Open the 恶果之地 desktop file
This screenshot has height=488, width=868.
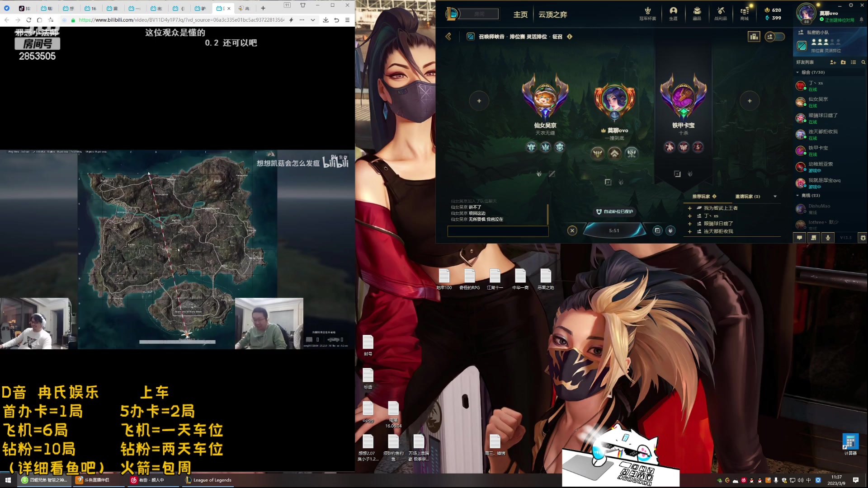tap(546, 279)
